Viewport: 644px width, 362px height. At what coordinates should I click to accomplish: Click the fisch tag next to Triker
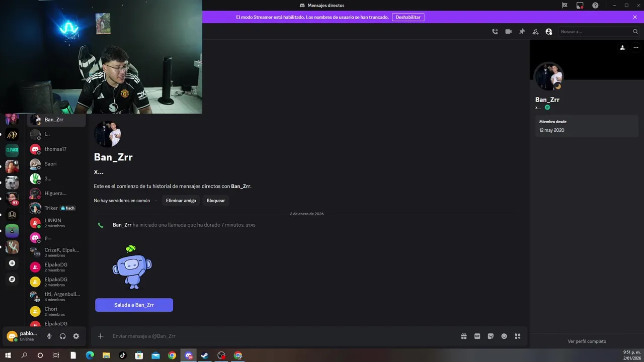point(67,208)
